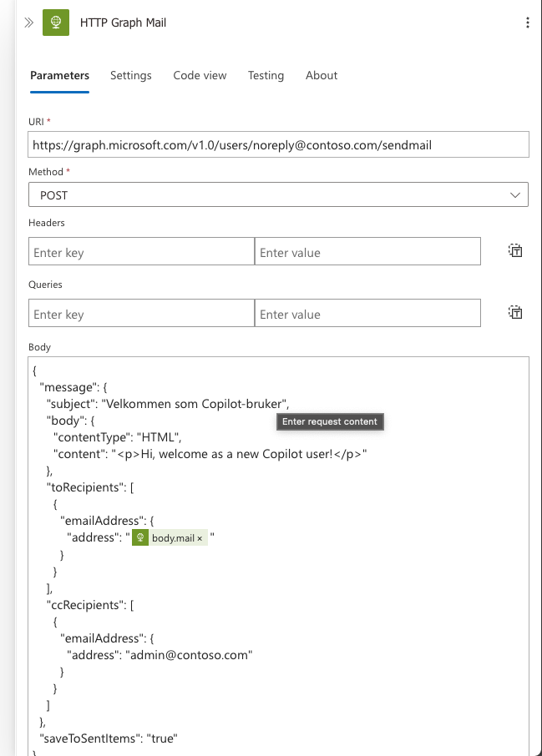This screenshot has width=542, height=756.
Task: Go to the Testing tab
Action: tap(266, 75)
